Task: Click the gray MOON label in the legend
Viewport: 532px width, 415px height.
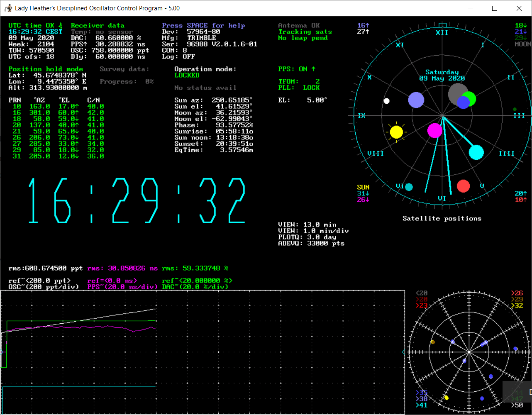Action: tap(523, 44)
